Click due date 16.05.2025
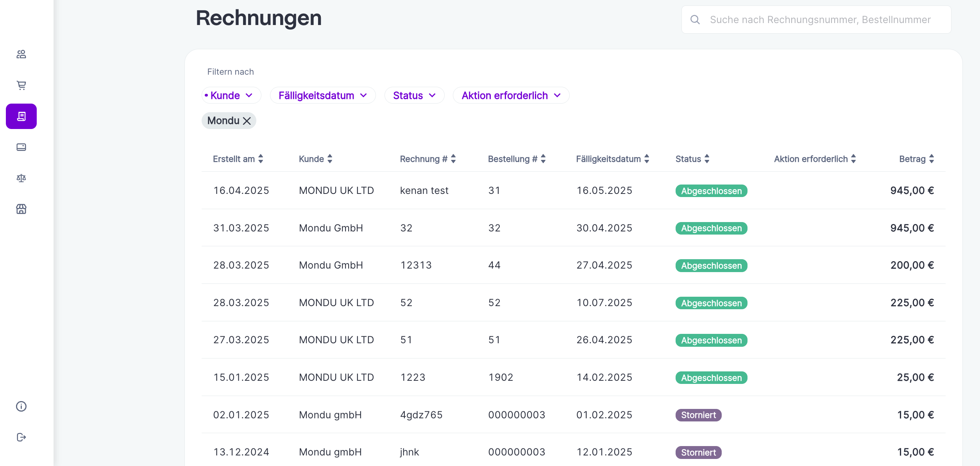 point(604,191)
